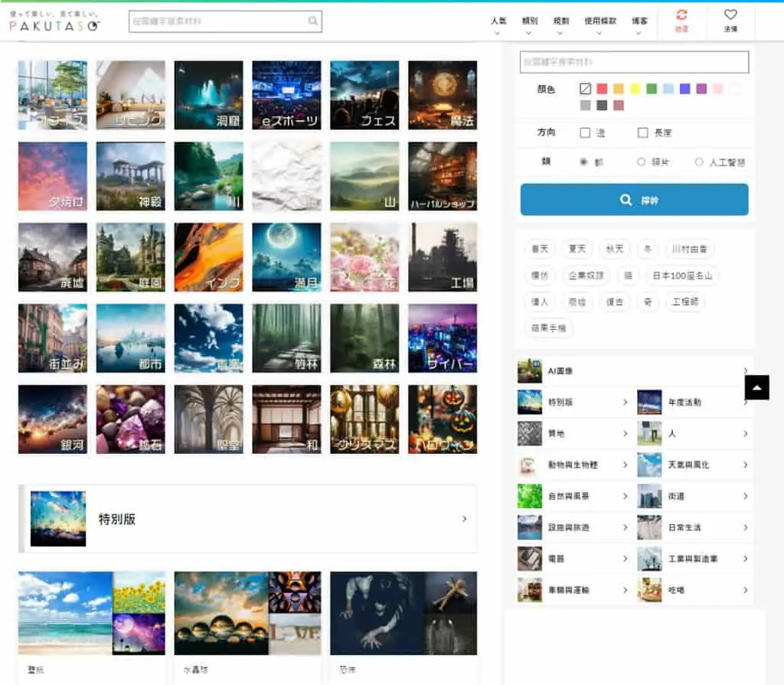Open the 質地 category row
This screenshot has height=685, width=784.
tap(573, 433)
